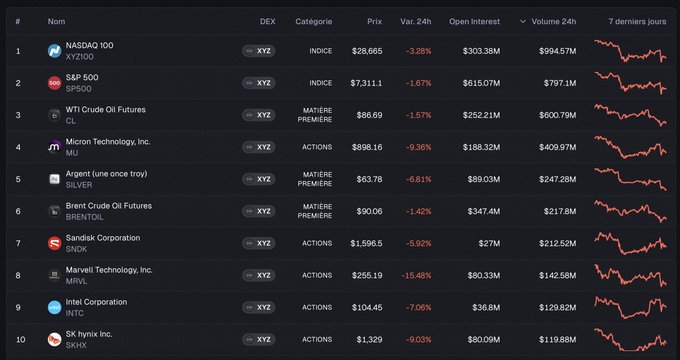The width and height of the screenshot is (680, 360).
Task: Sort by the Var. 24h column header
Action: pos(415,22)
